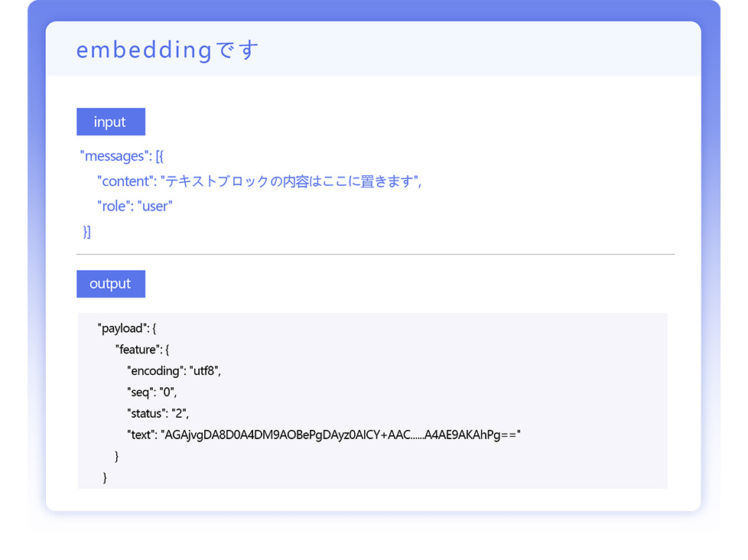
Task: Click the base64 AGAjvgDA8D0 text value
Action: click(x=340, y=435)
